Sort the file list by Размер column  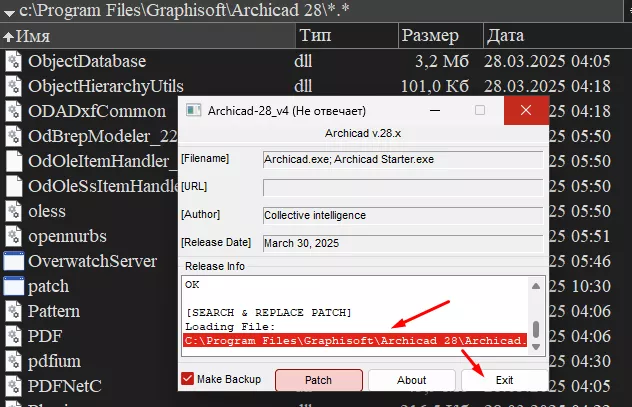tap(441, 36)
